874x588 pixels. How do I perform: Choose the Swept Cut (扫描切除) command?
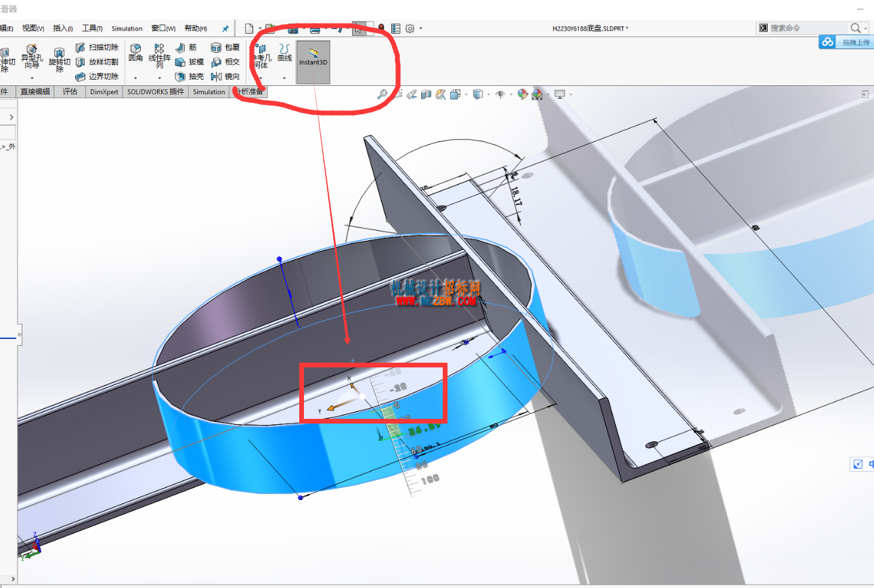(x=97, y=47)
